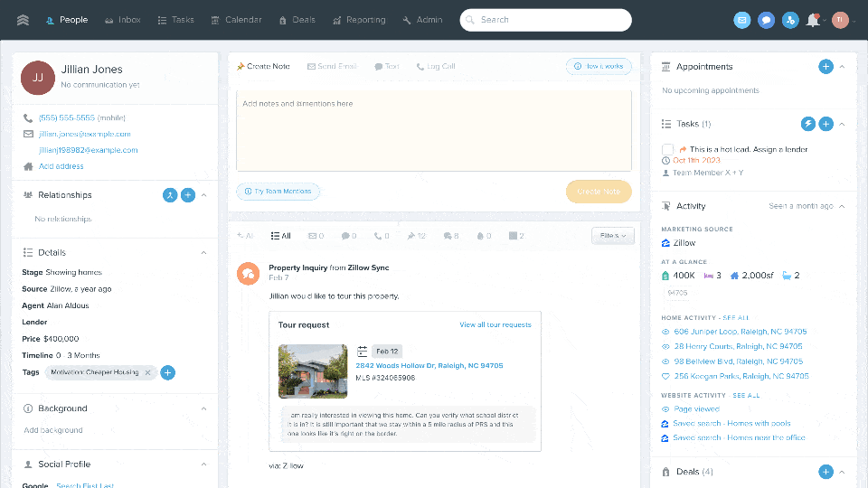
Task: Open the chat bubble icon in header
Action: [766, 20]
